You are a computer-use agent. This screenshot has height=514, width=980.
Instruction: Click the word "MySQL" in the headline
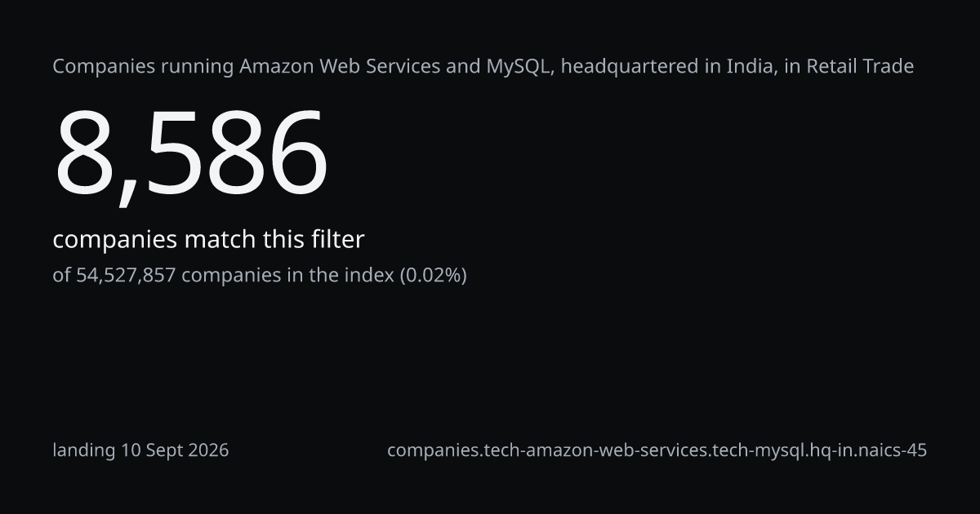pos(519,68)
